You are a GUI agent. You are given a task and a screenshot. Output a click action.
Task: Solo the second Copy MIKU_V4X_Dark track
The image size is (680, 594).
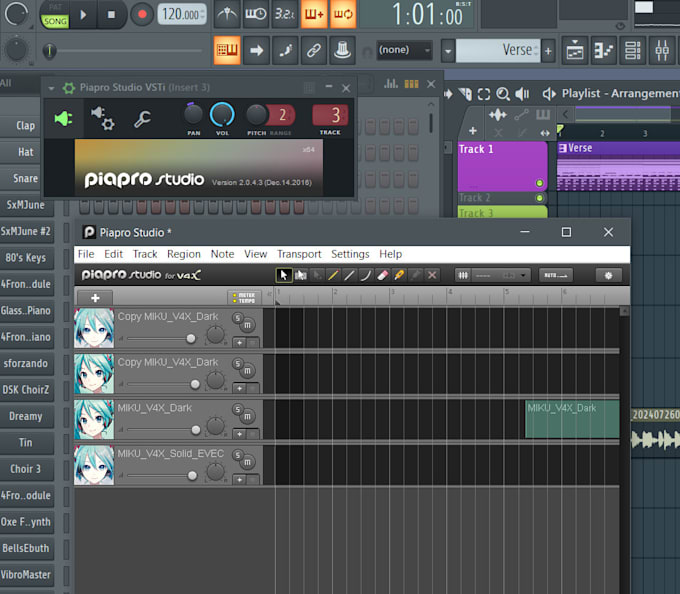coord(237,364)
